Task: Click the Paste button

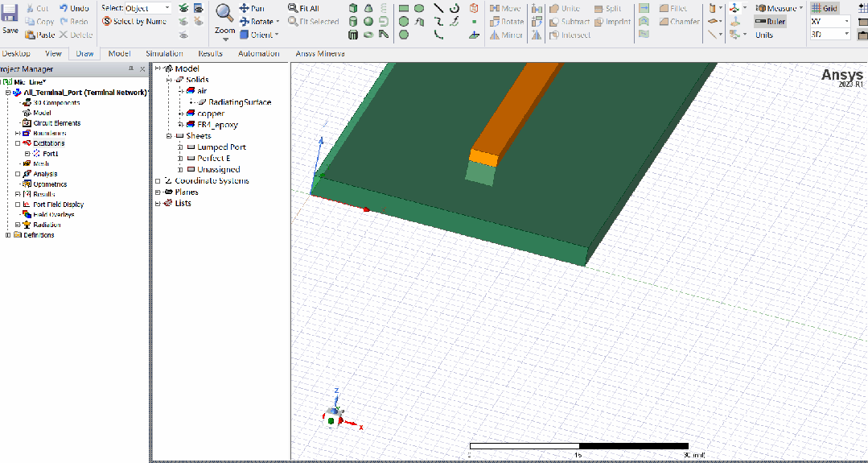Action: [x=39, y=35]
